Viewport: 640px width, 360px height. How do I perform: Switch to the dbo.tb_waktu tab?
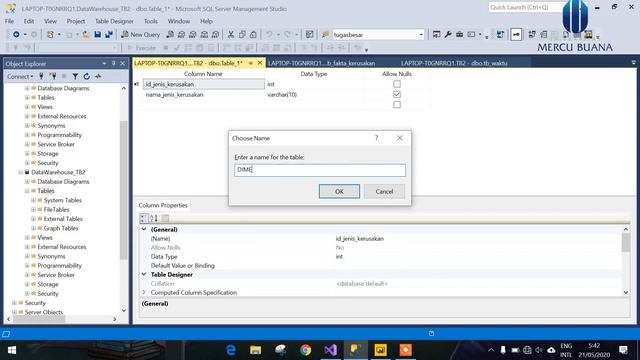454,63
